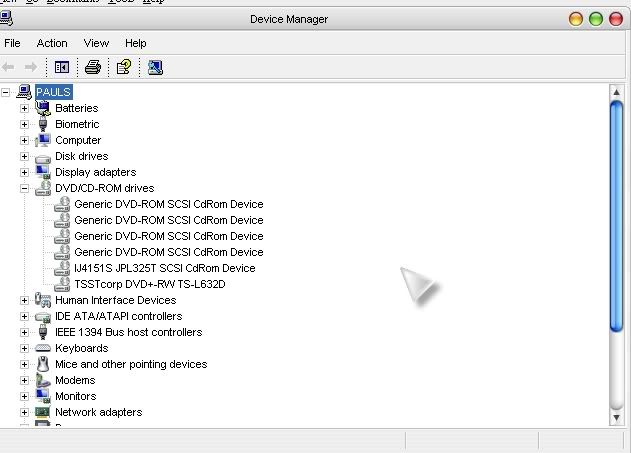Expand the Human Interface Devices node
Image resolution: width=631 pixels, height=453 pixels.
click(x=25, y=300)
